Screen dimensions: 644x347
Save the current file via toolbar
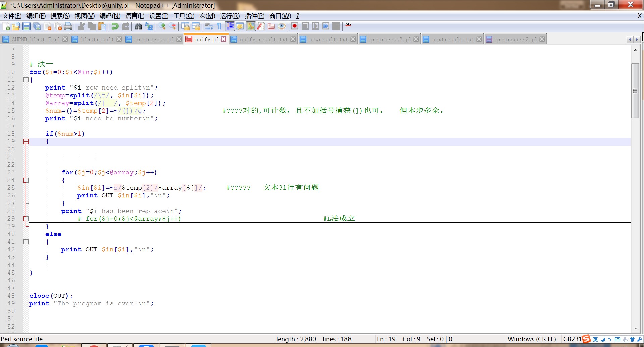tap(26, 26)
